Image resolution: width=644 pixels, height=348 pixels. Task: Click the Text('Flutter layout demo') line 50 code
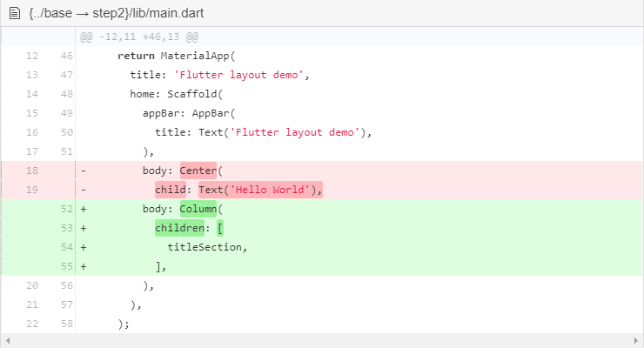coord(264,132)
